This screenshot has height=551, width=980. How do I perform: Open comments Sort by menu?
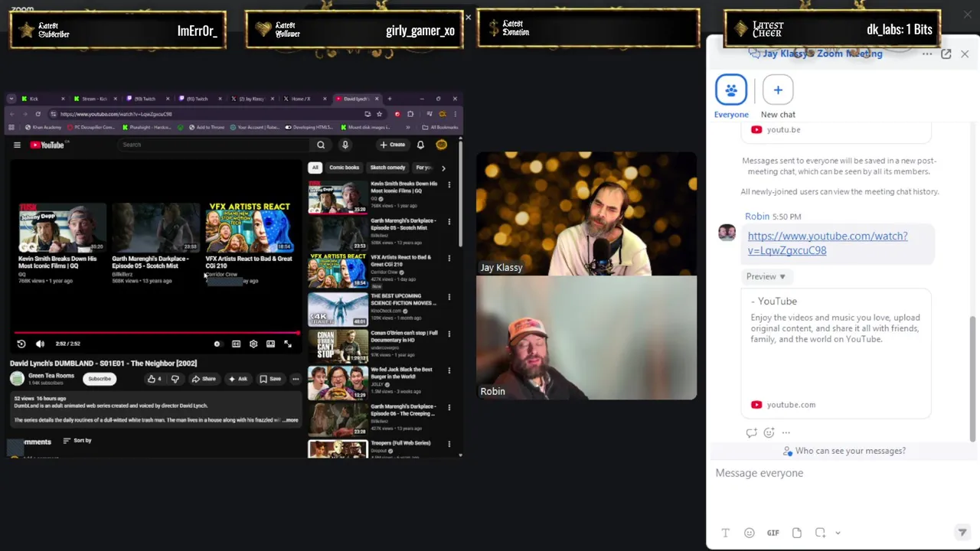(77, 441)
